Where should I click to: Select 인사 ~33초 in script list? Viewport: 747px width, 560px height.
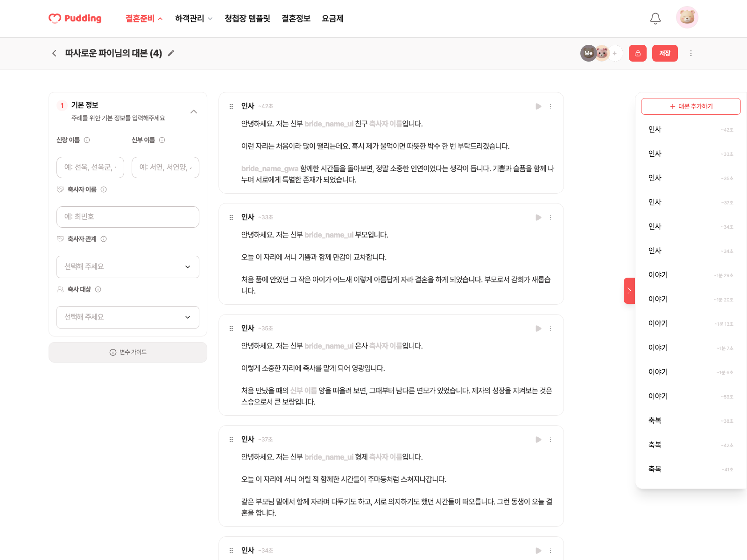[691, 154]
